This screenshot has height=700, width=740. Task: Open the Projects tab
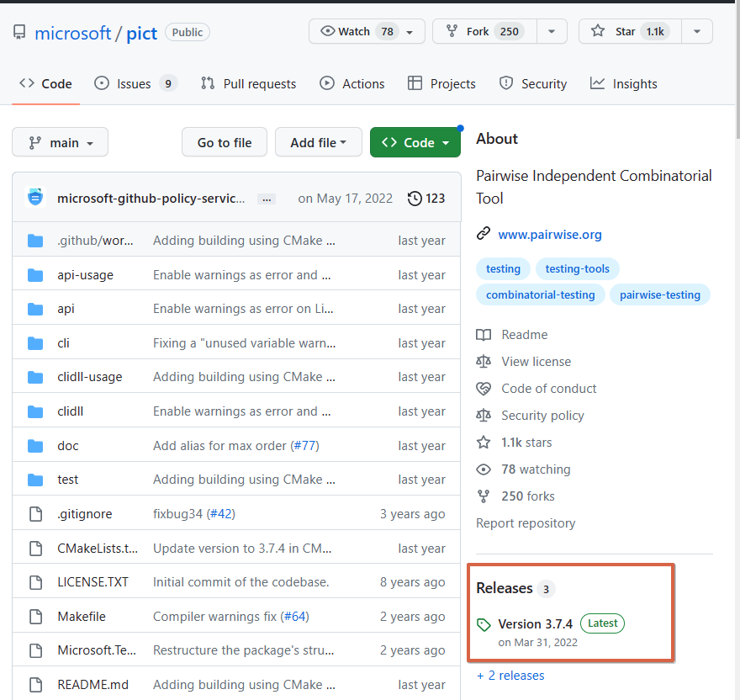441,83
